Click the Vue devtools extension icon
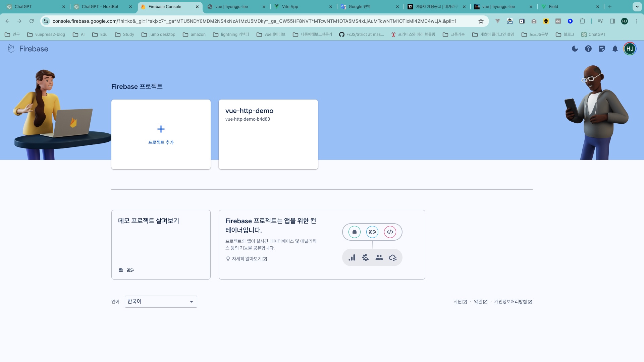 click(498, 21)
